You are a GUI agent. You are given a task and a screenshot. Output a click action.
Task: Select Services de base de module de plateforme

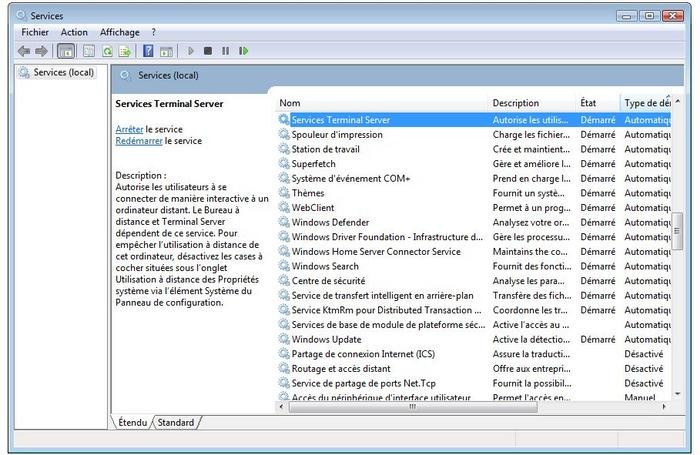(x=474, y=325)
